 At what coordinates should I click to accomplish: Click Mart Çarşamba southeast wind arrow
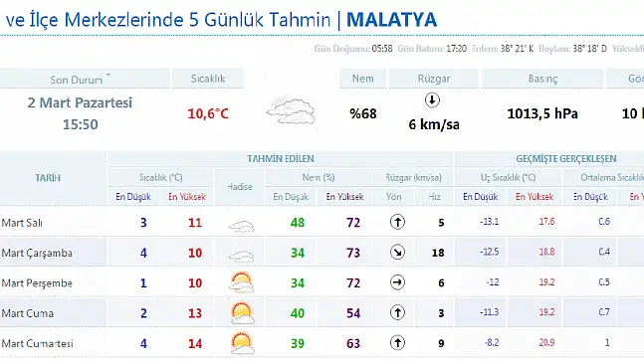(397, 253)
